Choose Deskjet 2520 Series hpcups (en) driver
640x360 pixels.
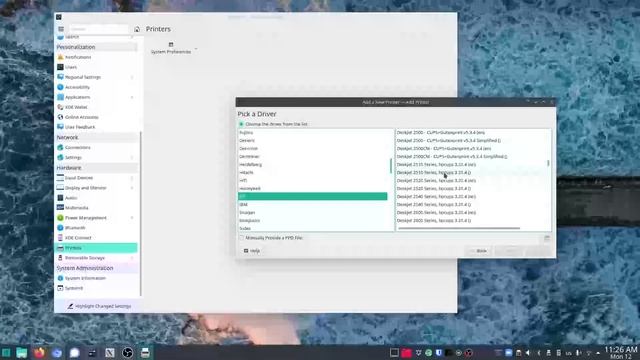click(x=436, y=180)
